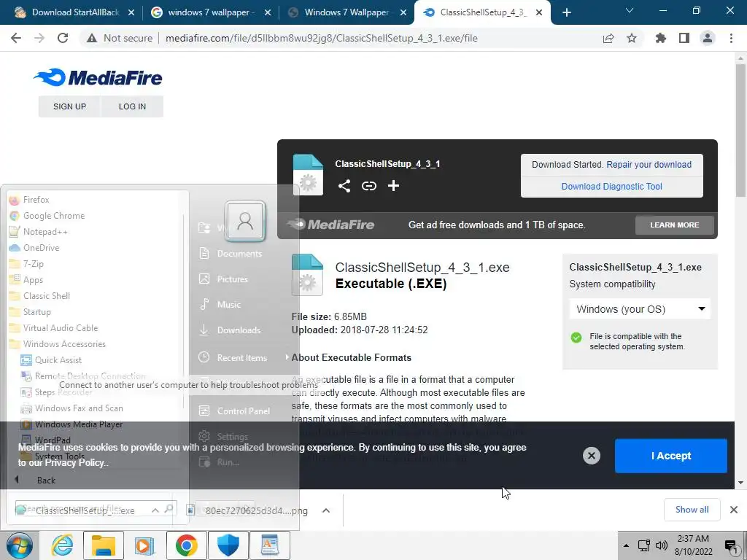
Task: Expand png download item chevron
Action: [326, 510]
